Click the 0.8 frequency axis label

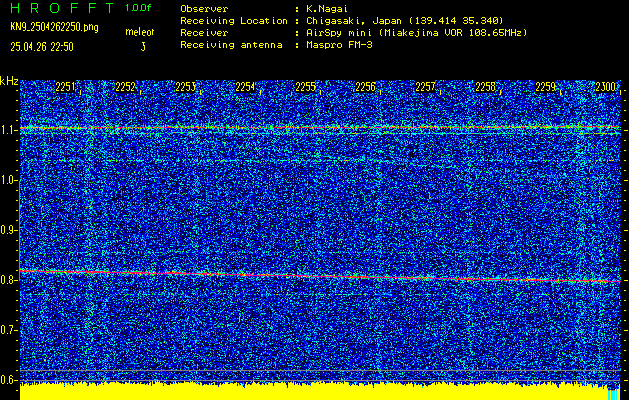tap(8, 280)
